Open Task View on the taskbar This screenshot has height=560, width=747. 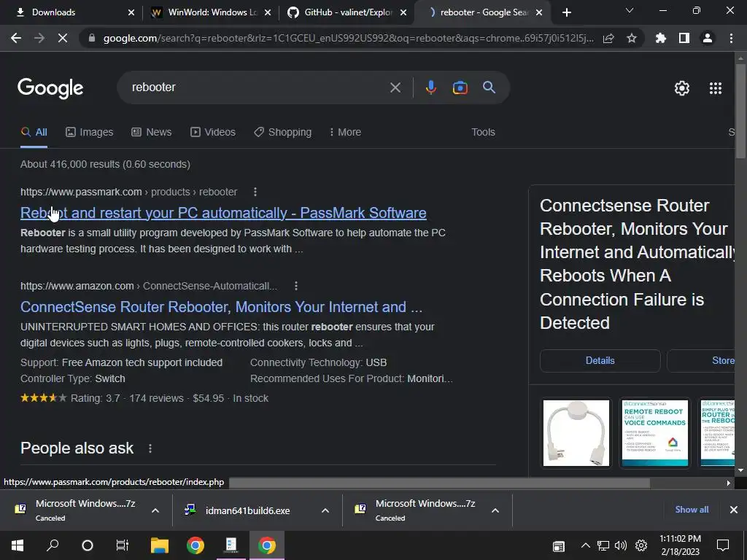tap(123, 545)
